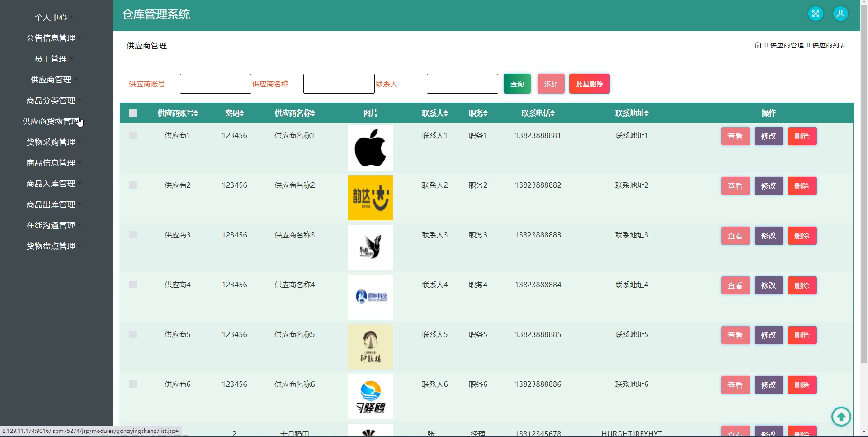This screenshot has width=868, height=437.
Task: Click the 添加 add button
Action: click(551, 84)
